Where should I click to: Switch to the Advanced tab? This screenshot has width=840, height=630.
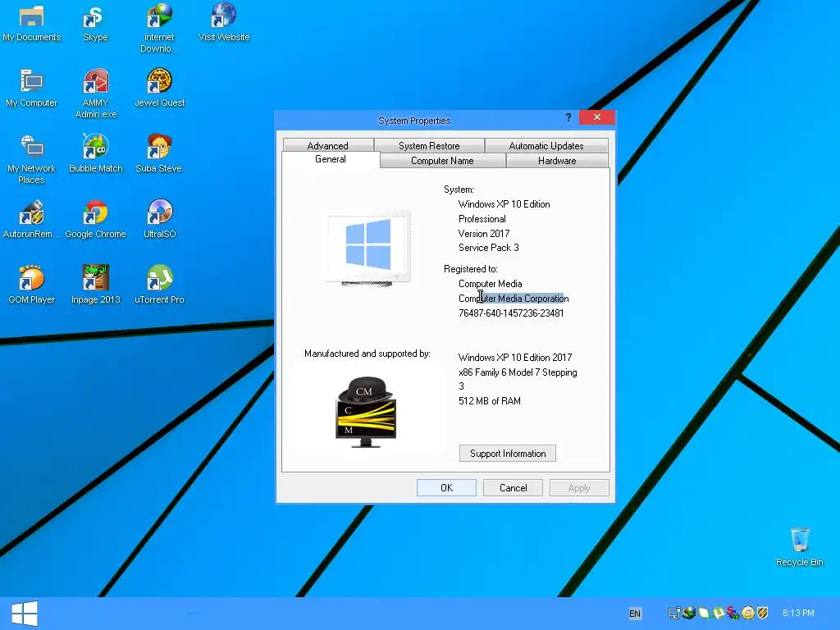pos(328,146)
